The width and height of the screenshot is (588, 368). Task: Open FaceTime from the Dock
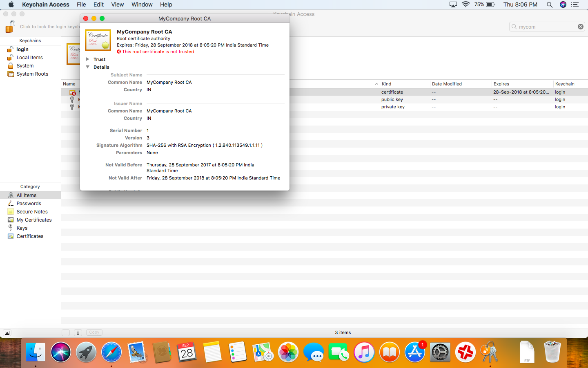(339, 352)
